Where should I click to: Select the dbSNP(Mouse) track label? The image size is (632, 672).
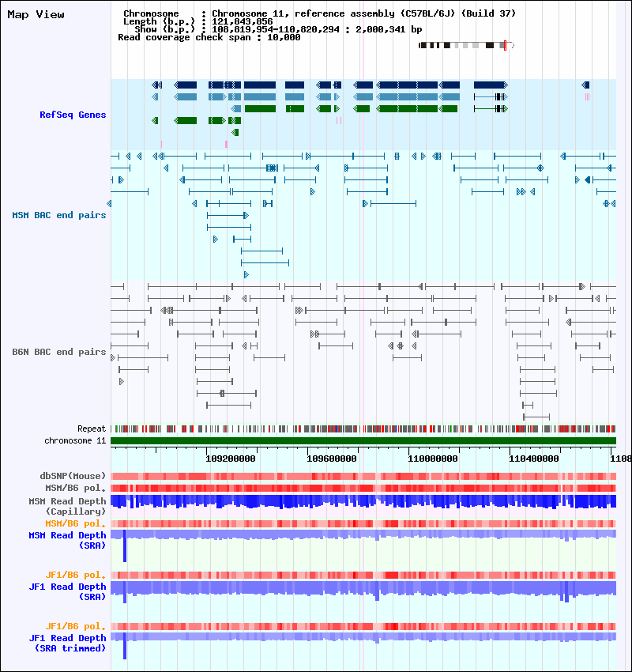coord(73,476)
